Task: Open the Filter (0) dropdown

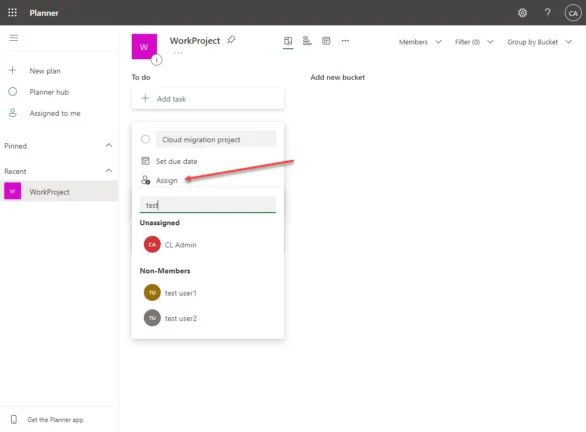Action: (x=474, y=42)
